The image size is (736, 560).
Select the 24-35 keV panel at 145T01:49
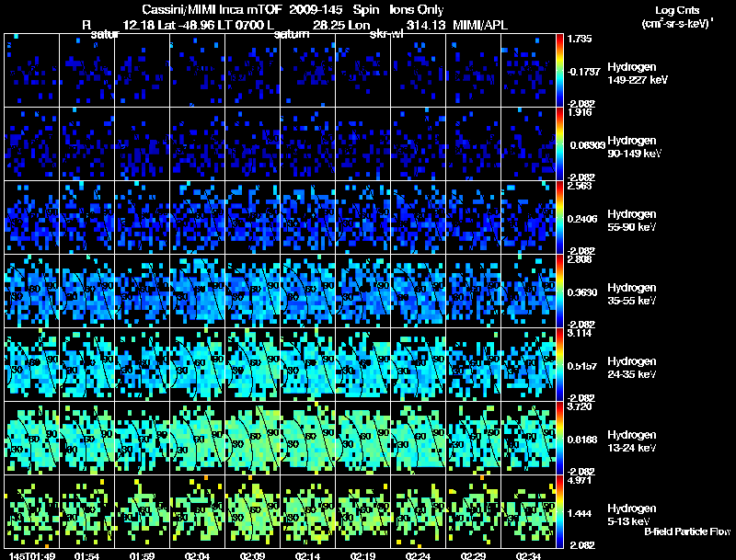tap(32, 365)
